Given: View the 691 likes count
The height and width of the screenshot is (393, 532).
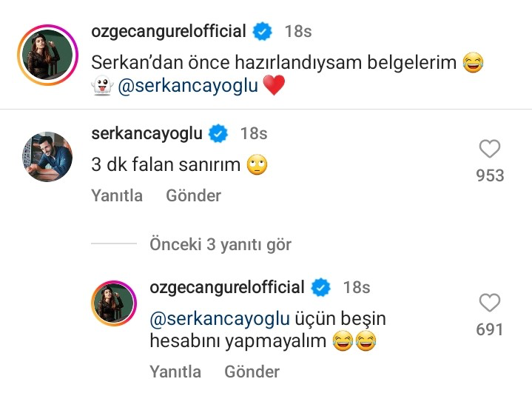Looking at the screenshot, I should coord(490,329).
